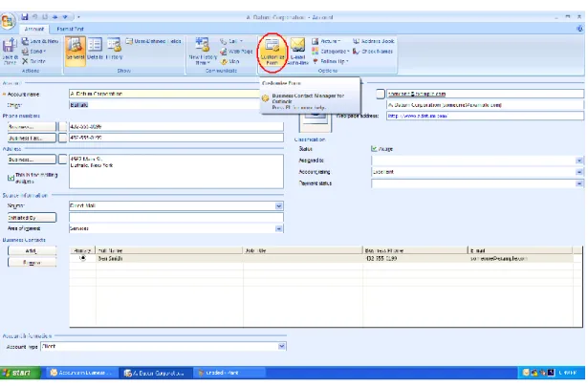Click the Map button
Image resolution: width=588 pixels, height=386 pixels.
coord(229,61)
